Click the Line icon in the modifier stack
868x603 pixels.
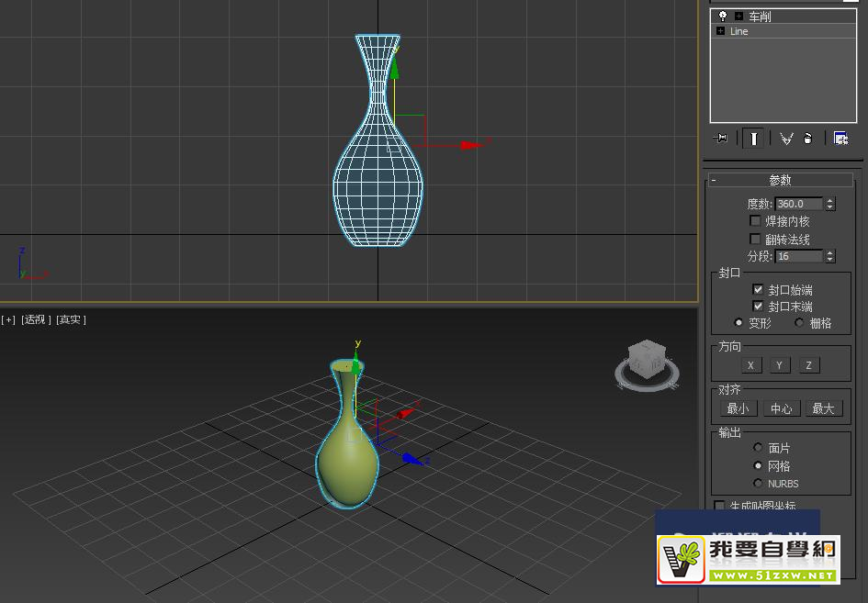[720, 31]
